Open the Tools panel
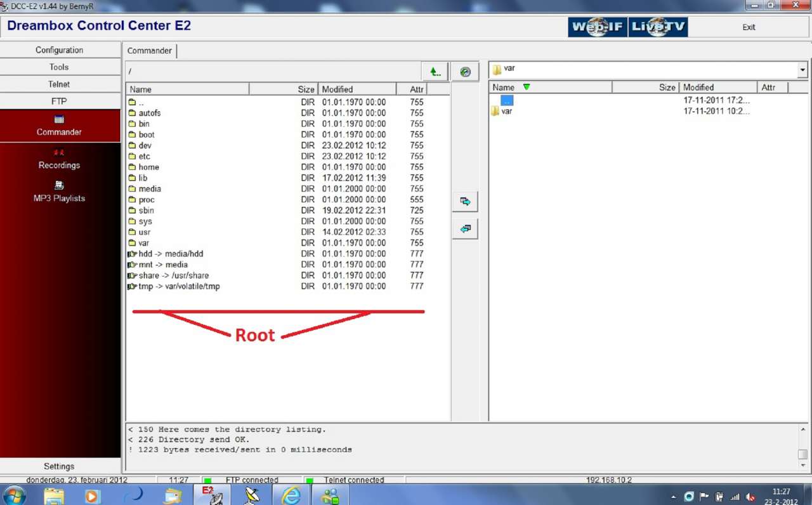 click(x=59, y=67)
